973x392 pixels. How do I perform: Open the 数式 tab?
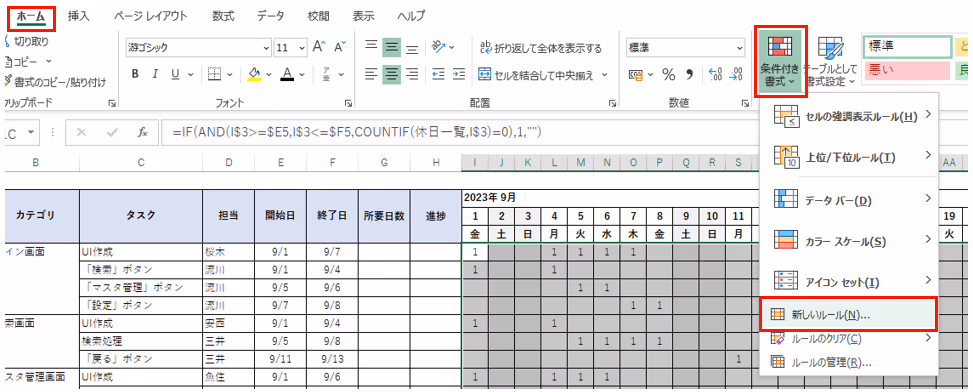pos(223,17)
